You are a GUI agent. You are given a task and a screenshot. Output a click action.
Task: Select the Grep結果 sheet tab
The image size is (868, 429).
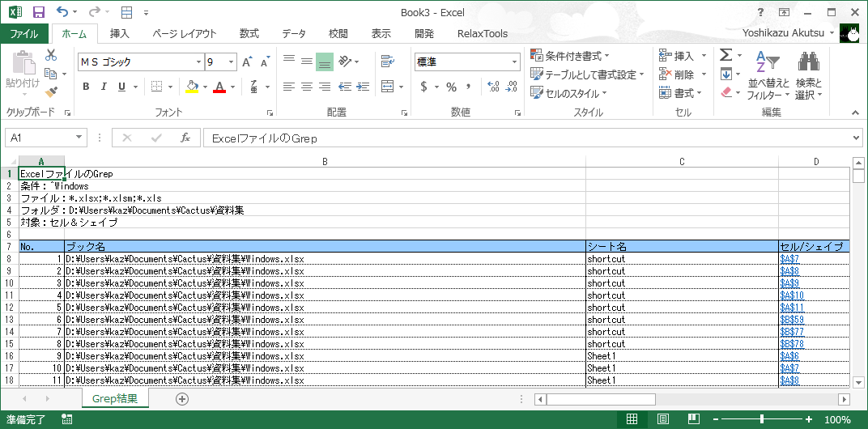pyautogui.click(x=115, y=398)
